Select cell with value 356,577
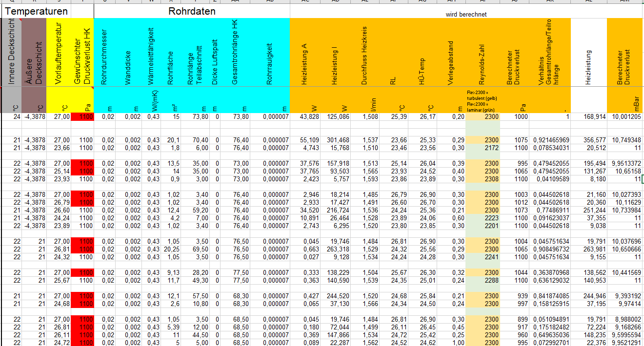This screenshot has width=644, height=346. tap(589, 140)
